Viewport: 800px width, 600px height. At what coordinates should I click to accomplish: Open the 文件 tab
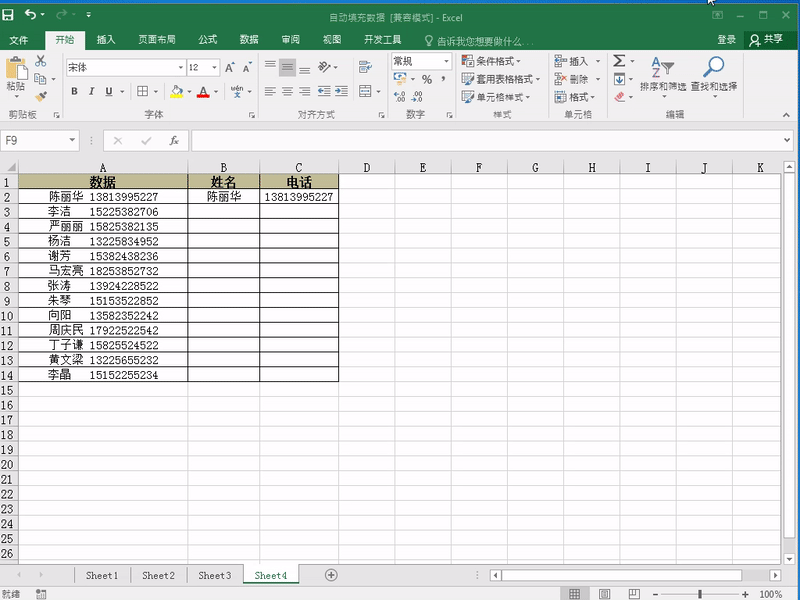(x=19, y=40)
